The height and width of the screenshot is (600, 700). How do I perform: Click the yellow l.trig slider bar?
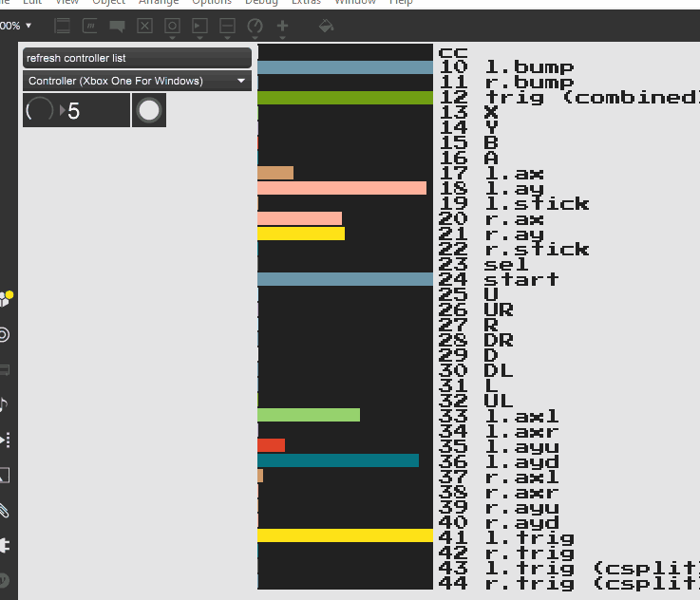point(345,535)
